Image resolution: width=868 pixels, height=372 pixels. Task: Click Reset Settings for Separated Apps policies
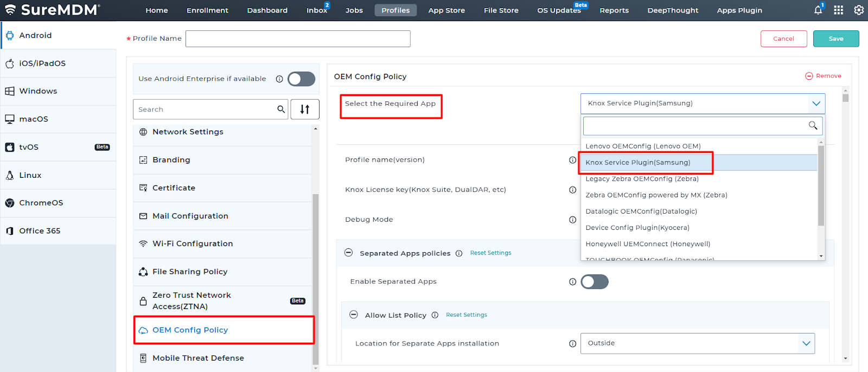[x=490, y=253]
